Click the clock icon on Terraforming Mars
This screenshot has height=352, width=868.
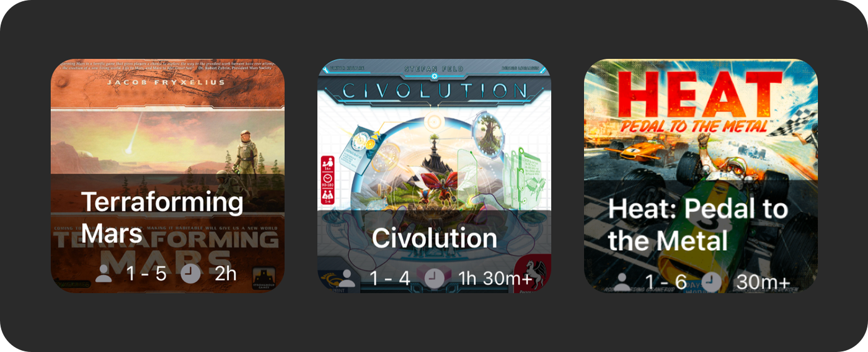pyautogui.click(x=191, y=273)
